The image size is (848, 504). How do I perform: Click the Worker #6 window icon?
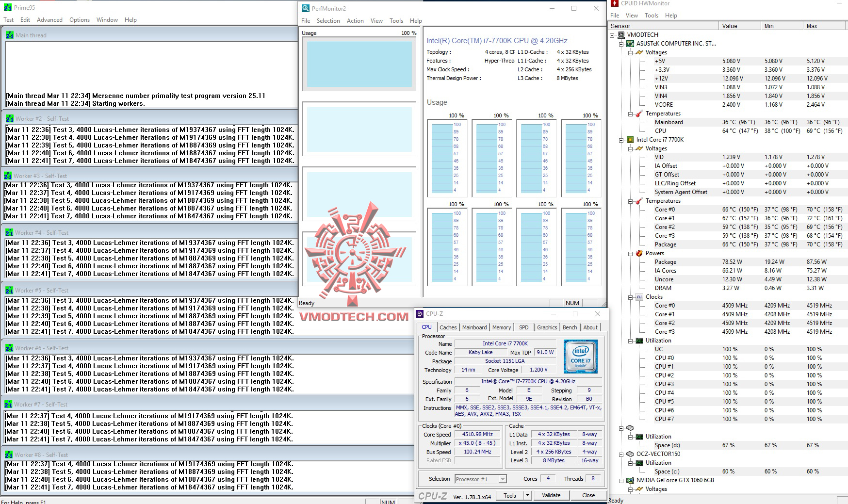[9, 348]
